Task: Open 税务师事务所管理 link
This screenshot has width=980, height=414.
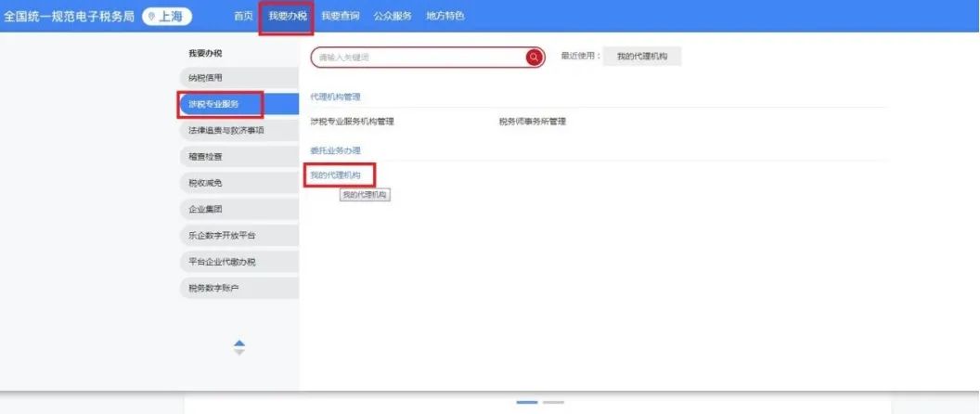Action: (532, 121)
